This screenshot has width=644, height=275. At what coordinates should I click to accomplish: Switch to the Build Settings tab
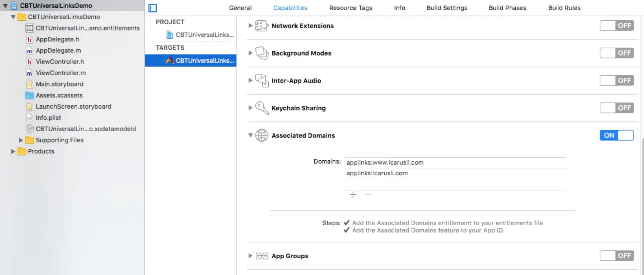click(447, 8)
